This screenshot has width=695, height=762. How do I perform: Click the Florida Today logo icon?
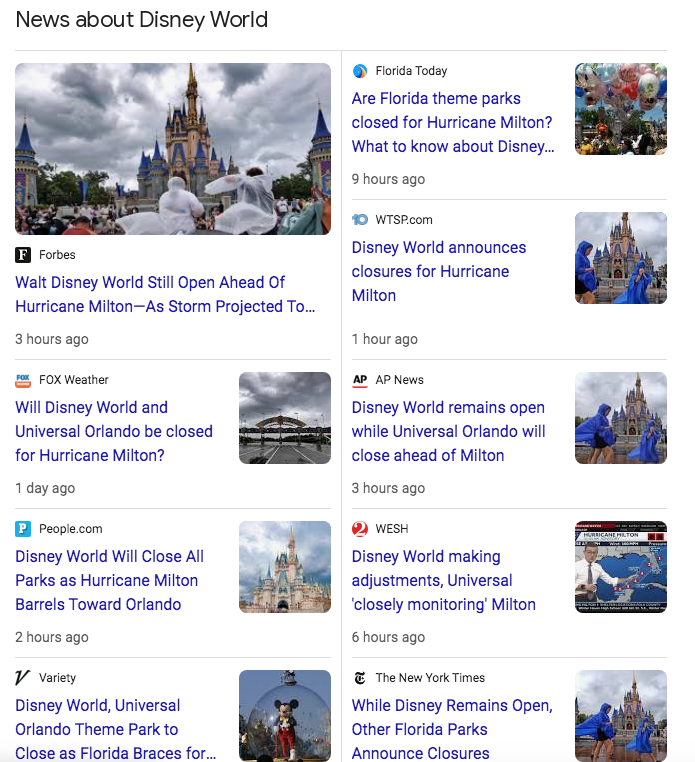click(x=360, y=71)
